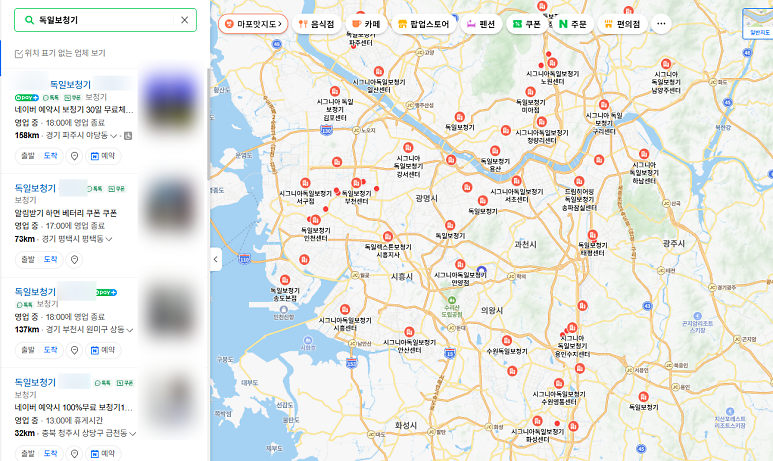This screenshot has height=461, width=773.
Task: Clear the search field with X icon
Action: coord(184,20)
